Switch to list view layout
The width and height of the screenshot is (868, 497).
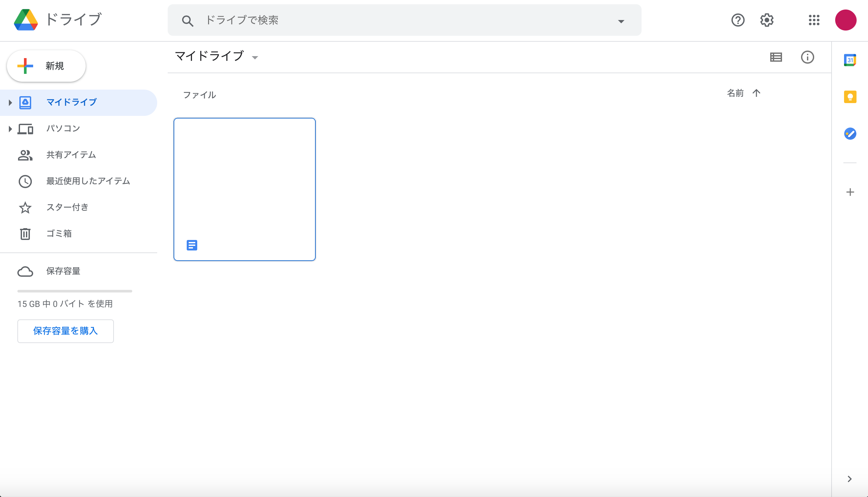point(776,57)
